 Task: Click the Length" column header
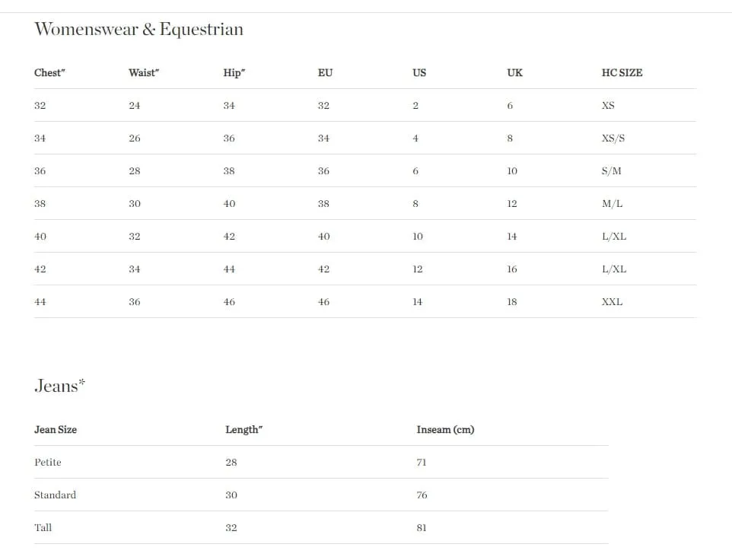[x=243, y=430]
